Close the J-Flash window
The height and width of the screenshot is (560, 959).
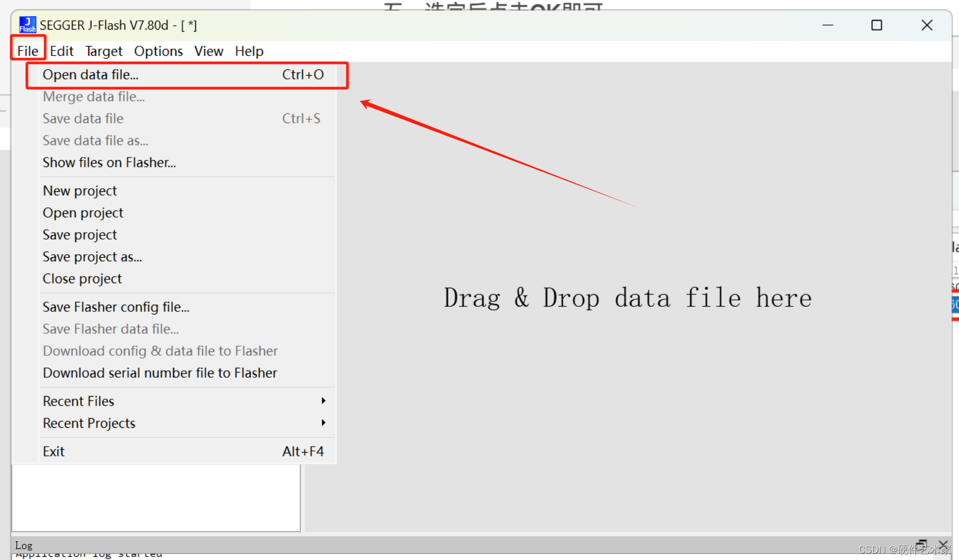pyautogui.click(x=927, y=25)
